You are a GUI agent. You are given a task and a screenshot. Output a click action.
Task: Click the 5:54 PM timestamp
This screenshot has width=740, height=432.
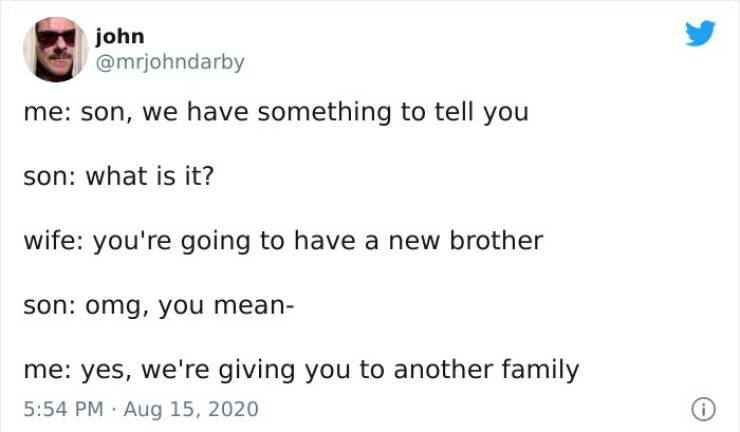coord(63,409)
